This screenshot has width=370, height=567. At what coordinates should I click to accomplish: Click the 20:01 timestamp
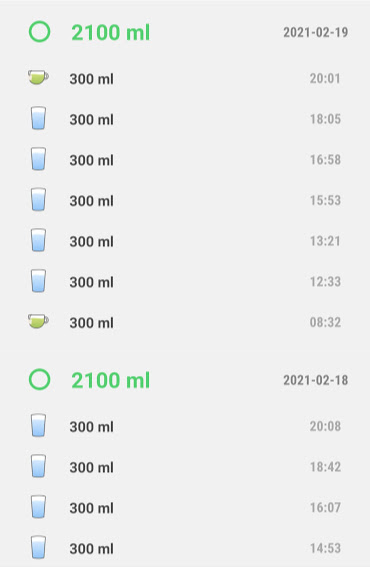(325, 78)
